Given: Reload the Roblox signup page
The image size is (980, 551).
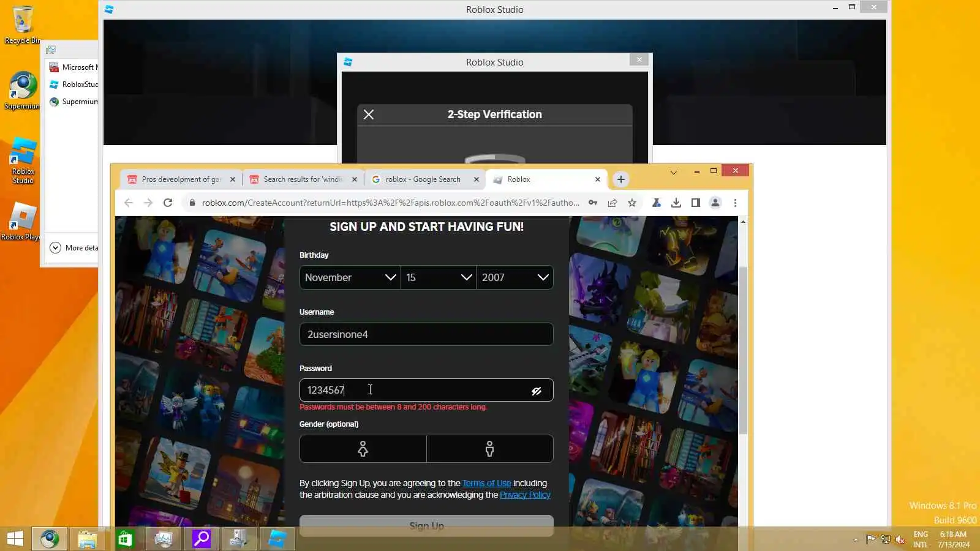Looking at the screenshot, I should 168,203.
